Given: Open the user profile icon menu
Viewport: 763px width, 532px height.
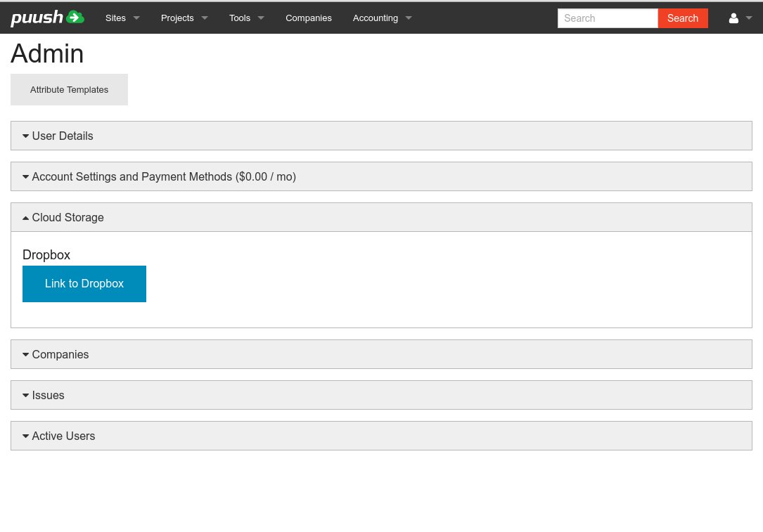Looking at the screenshot, I should 733,18.
